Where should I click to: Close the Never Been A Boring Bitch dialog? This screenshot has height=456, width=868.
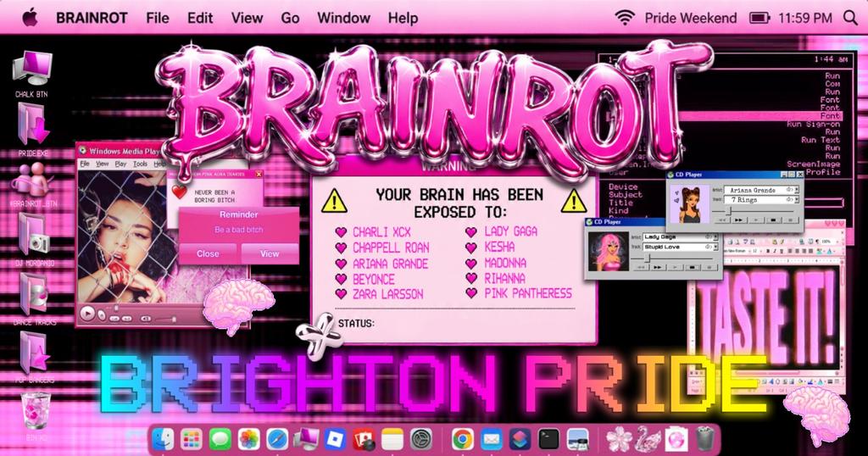point(259,174)
